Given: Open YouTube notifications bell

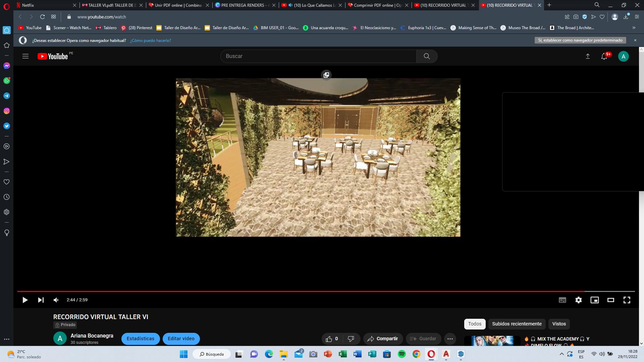Looking at the screenshot, I should click(604, 56).
